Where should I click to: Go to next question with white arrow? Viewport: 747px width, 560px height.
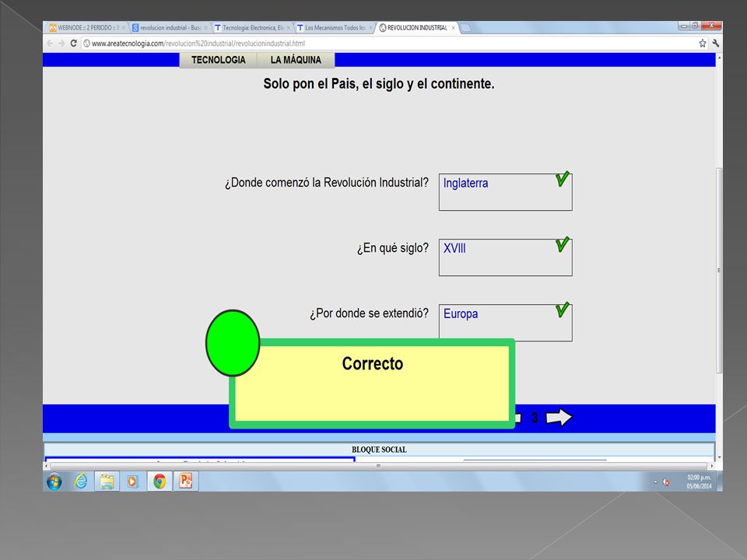pyautogui.click(x=559, y=417)
